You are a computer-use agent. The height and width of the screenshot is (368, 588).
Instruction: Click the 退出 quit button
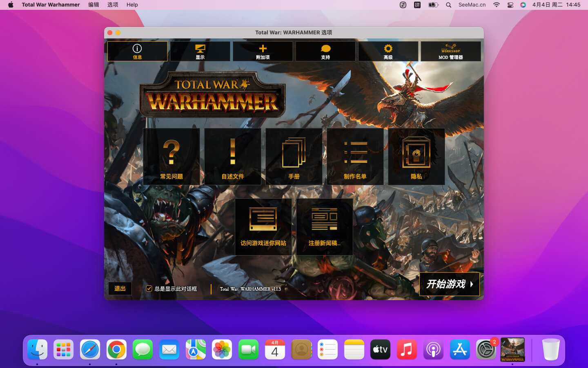tap(120, 289)
